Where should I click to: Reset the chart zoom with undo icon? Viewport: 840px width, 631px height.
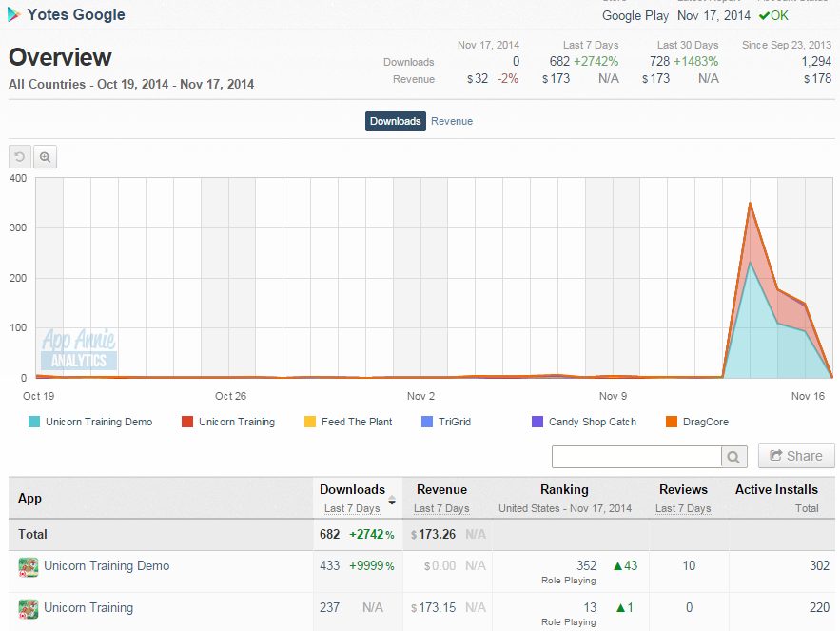click(x=20, y=157)
